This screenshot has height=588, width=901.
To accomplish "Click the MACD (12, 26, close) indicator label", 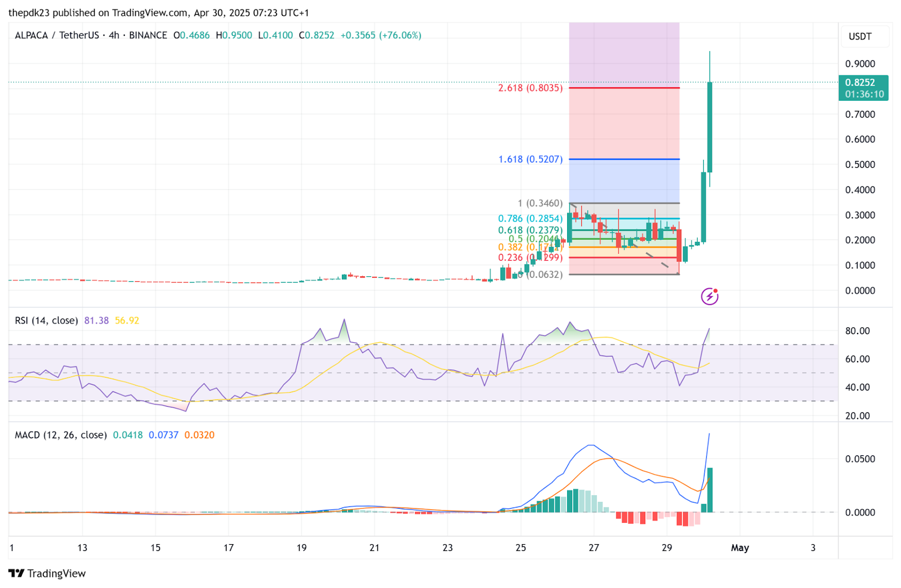I will [x=61, y=435].
